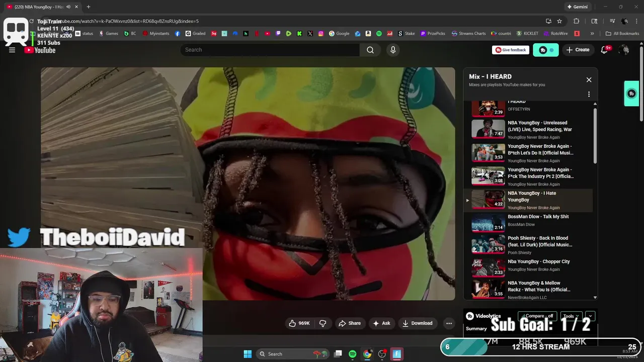Open a new browser tab

(x=89, y=7)
